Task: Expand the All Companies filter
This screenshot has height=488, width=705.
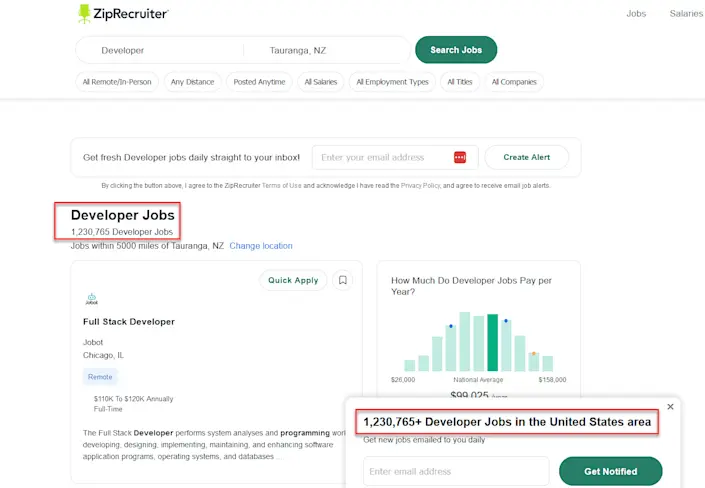Action: [514, 82]
